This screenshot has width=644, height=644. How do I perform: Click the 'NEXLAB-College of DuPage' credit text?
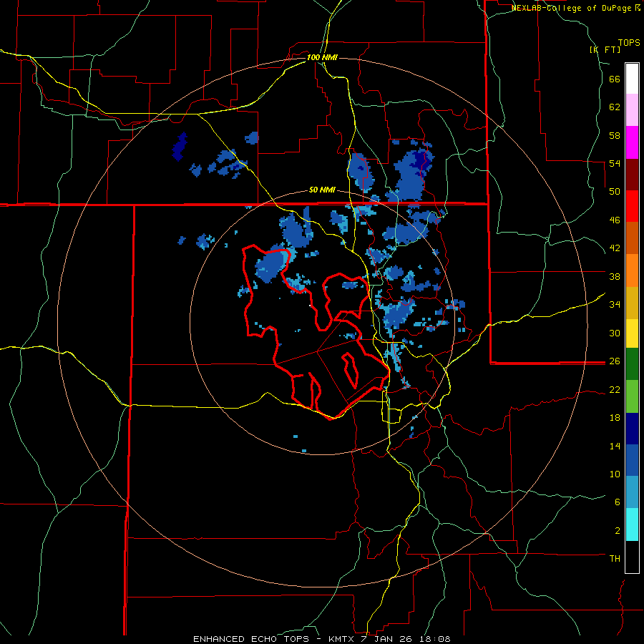click(x=572, y=8)
